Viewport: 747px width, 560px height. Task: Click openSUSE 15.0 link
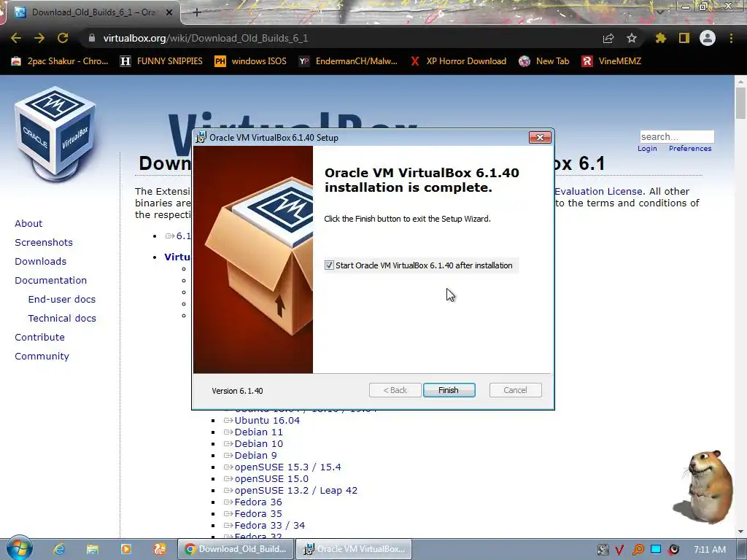pos(271,478)
